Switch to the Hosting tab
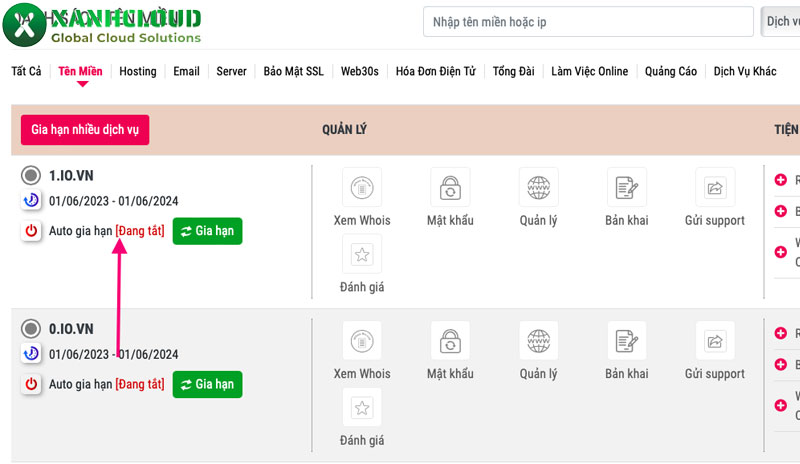 pos(138,72)
